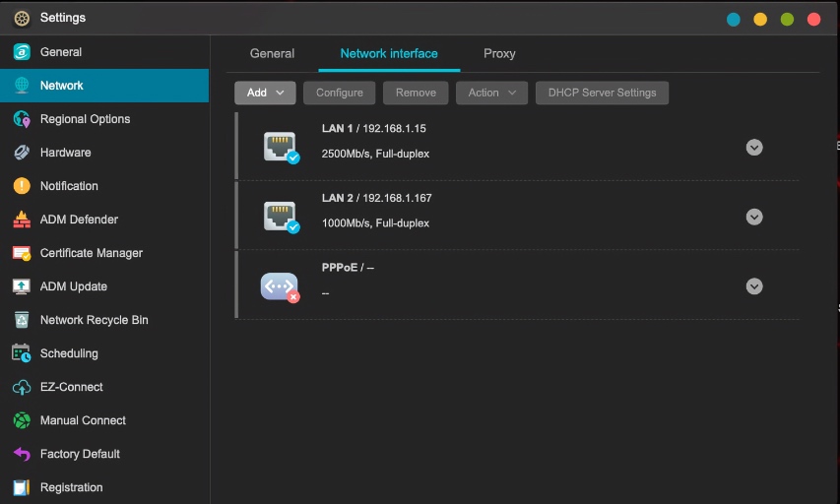Click the Network globe icon in sidebar
The image size is (840, 504).
(22, 86)
